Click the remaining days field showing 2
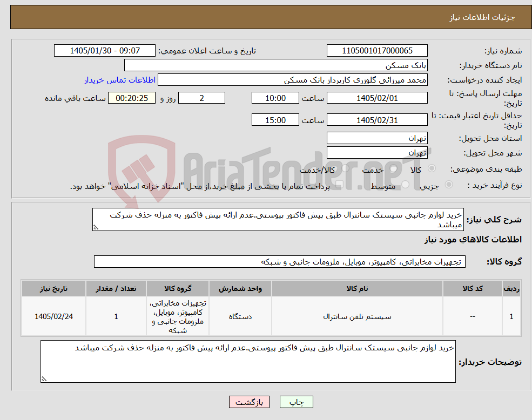532x420 pixels. point(201,98)
